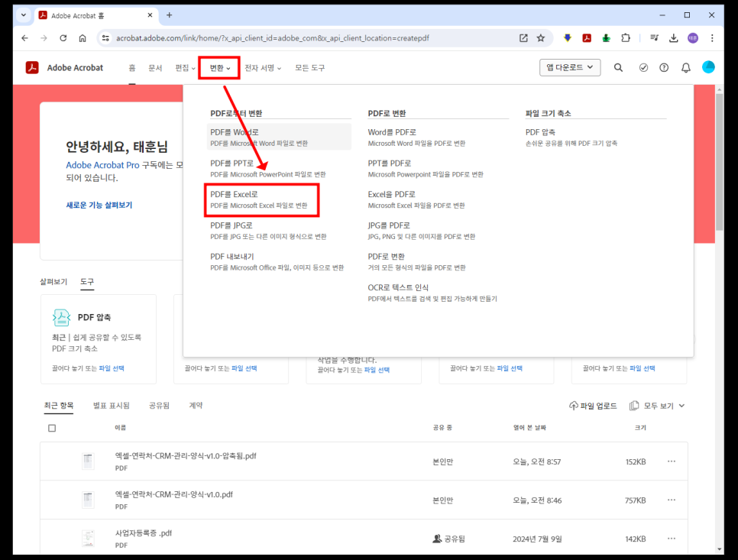
Task: Click thumbnail of 엑셀-연락처-CRM-관리-양식-v1.0-압축됨.pdf
Action: 88,461
